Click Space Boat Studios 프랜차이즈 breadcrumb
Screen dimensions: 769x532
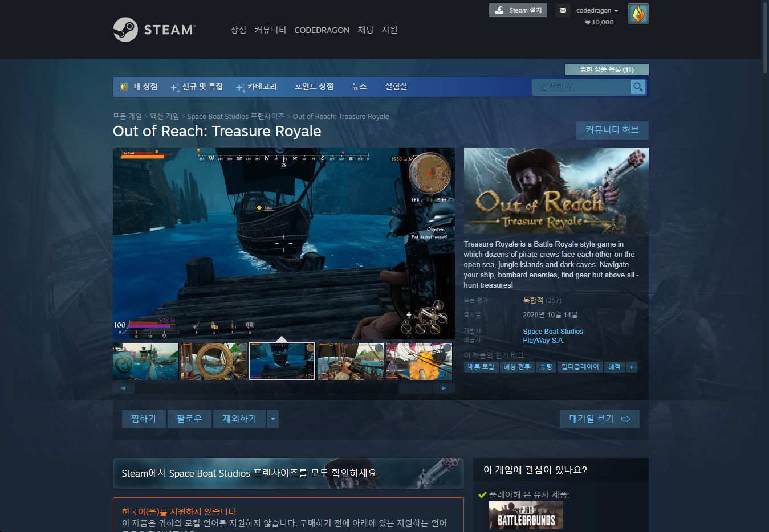point(236,116)
